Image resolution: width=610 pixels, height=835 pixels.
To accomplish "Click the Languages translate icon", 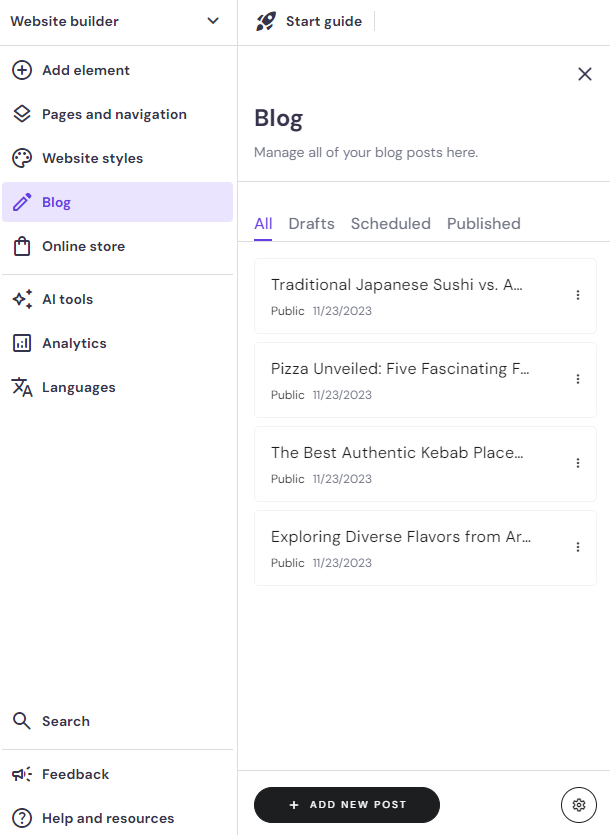I will pos(22,387).
